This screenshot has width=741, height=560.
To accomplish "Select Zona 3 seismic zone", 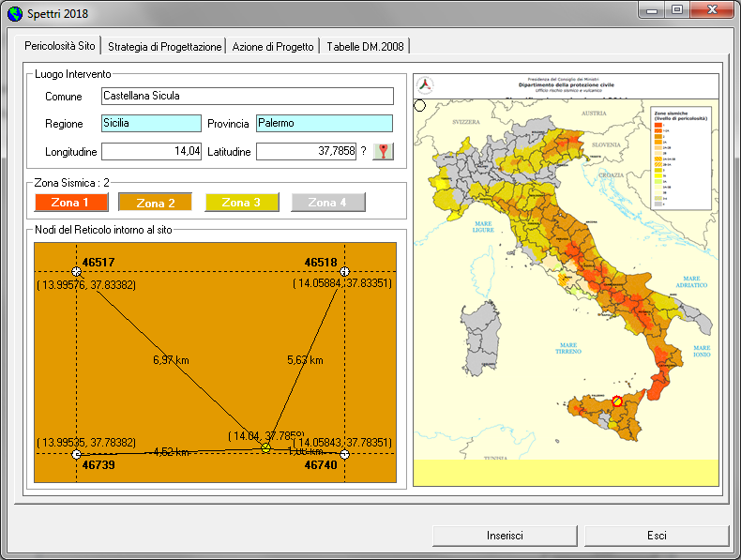I will (x=241, y=203).
